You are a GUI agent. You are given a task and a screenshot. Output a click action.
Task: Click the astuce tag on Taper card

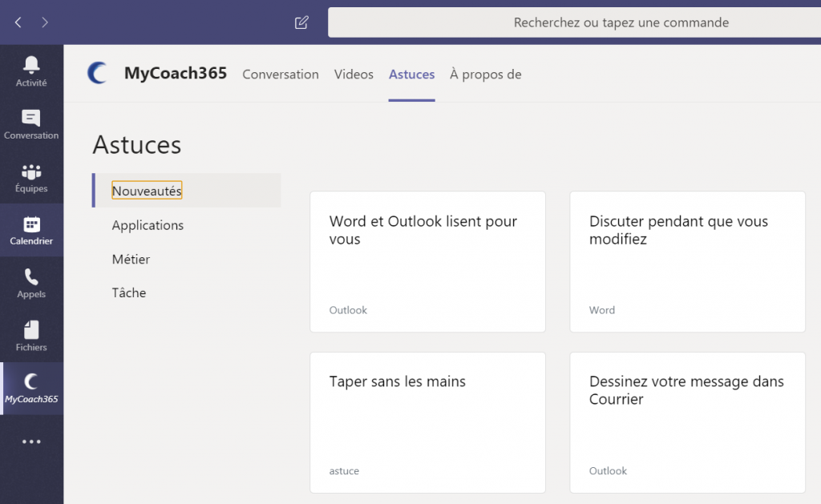pos(344,470)
